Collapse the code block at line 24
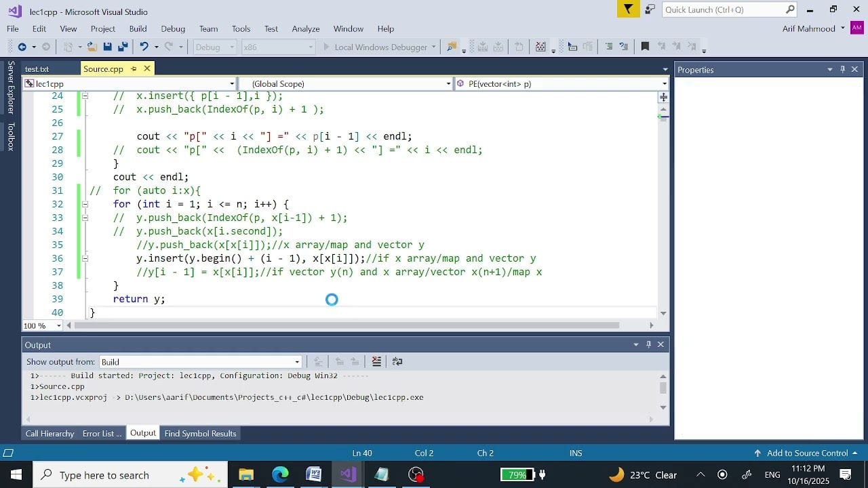Viewport: 868px width, 488px height. (85, 96)
